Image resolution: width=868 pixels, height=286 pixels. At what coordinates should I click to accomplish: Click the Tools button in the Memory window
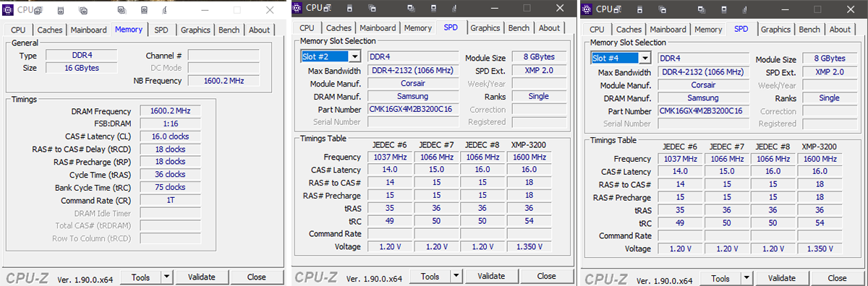tap(140, 277)
